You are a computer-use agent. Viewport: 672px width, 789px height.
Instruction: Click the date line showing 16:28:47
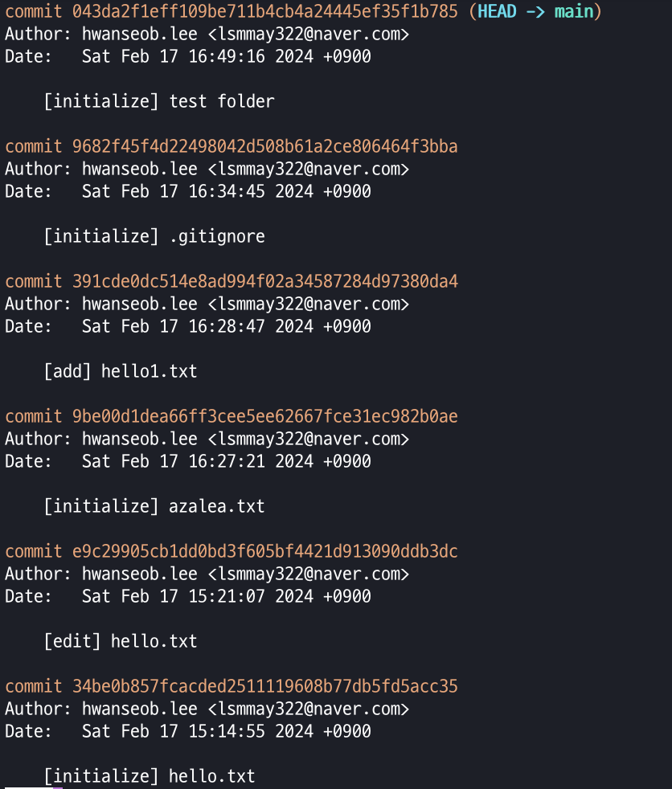pyautogui.click(x=188, y=326)
